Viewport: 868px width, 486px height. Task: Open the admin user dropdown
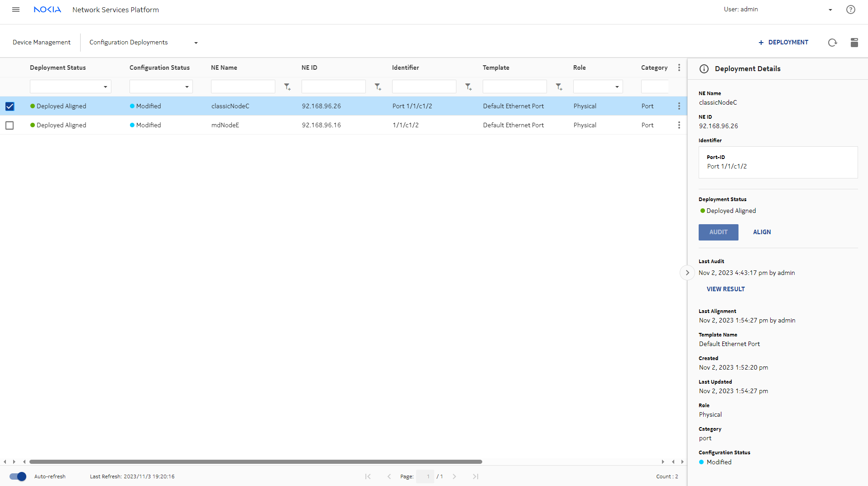830,10
